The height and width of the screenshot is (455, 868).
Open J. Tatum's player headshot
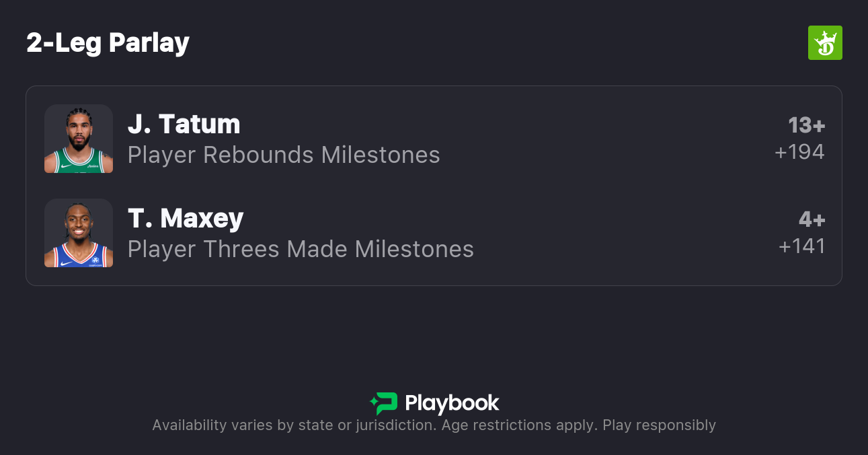pyautogui.click(x=79, y=139)
